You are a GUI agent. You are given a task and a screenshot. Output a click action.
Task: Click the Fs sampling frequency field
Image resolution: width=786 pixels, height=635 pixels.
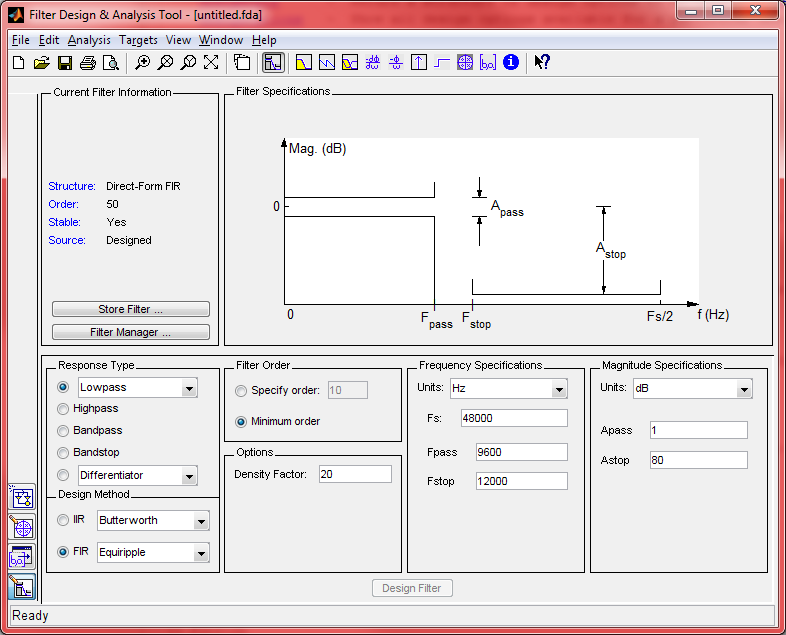coord(514,418)
